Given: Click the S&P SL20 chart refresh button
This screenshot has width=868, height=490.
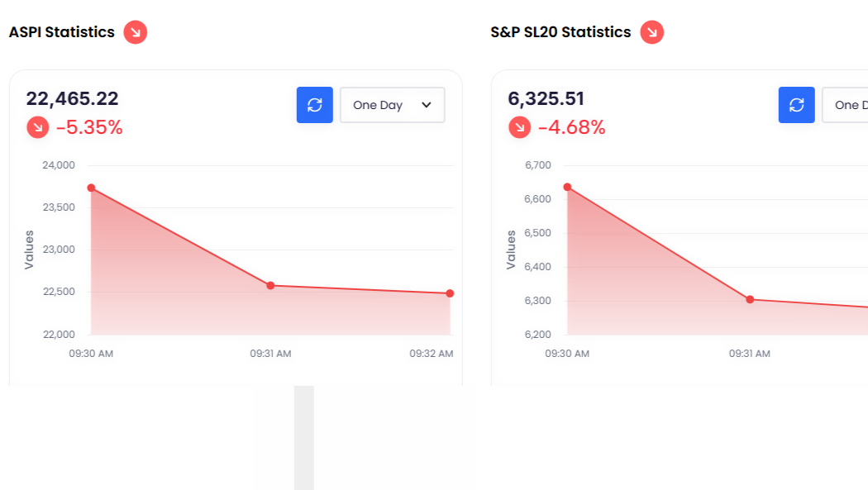Looking at the screenshot, I should point(797,105).
